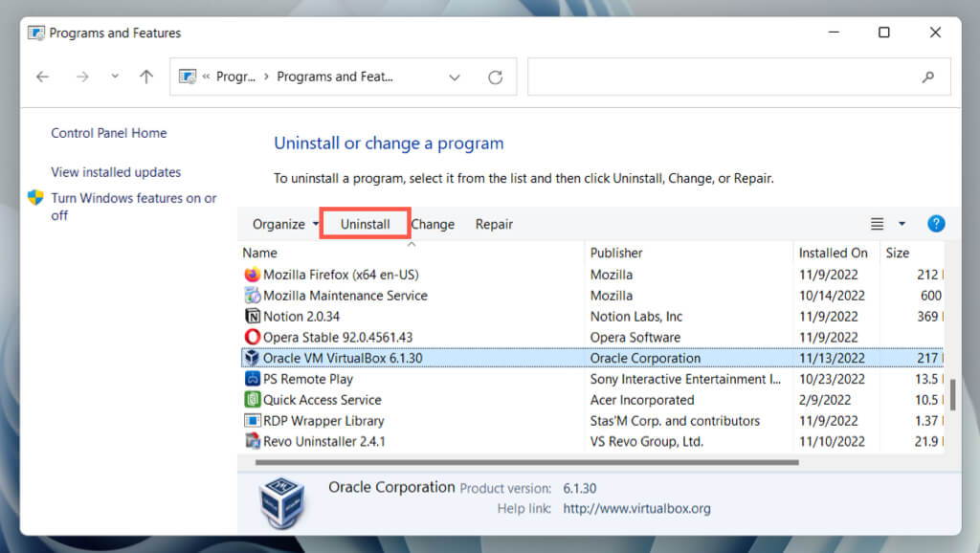
Task: Click the Firefox program icon
Action: (252, 275)
